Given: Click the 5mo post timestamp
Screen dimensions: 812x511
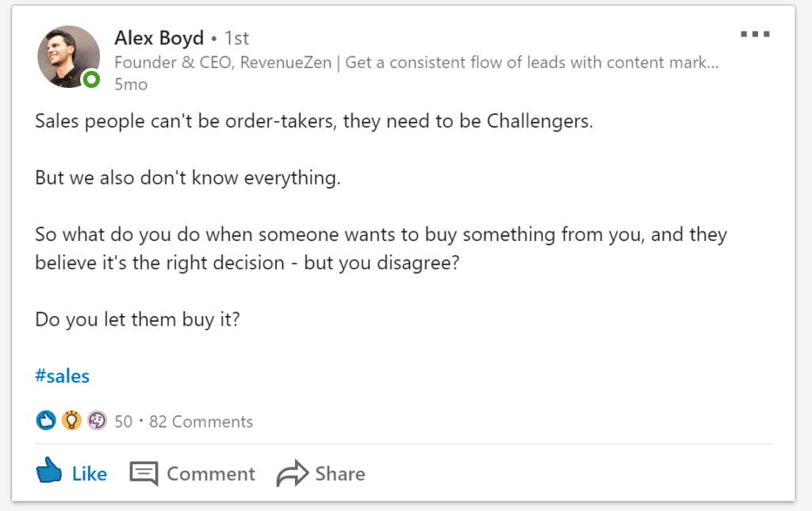Looking at the screenshot, I should [131, 84].
